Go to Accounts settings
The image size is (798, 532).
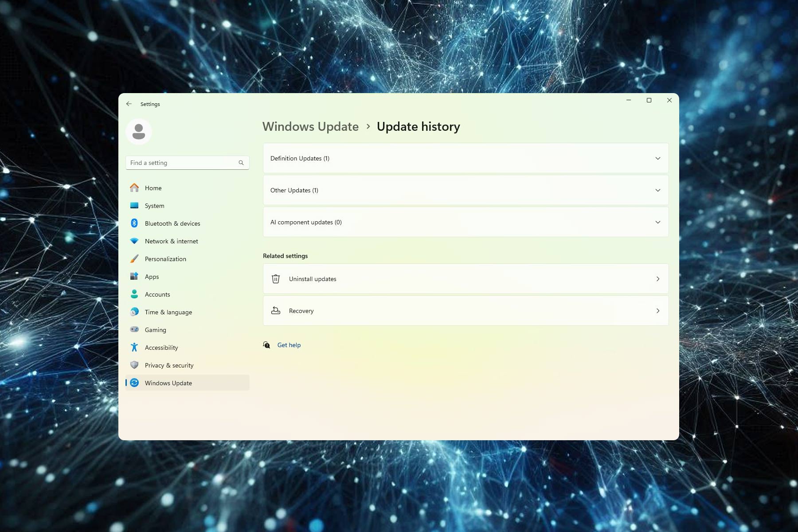[188, 294]
